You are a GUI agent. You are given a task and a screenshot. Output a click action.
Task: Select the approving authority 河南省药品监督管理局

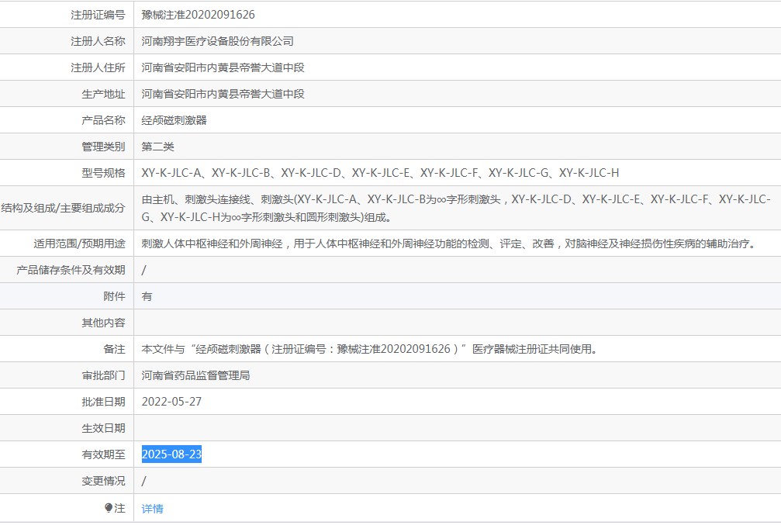(x=195, y=375)
